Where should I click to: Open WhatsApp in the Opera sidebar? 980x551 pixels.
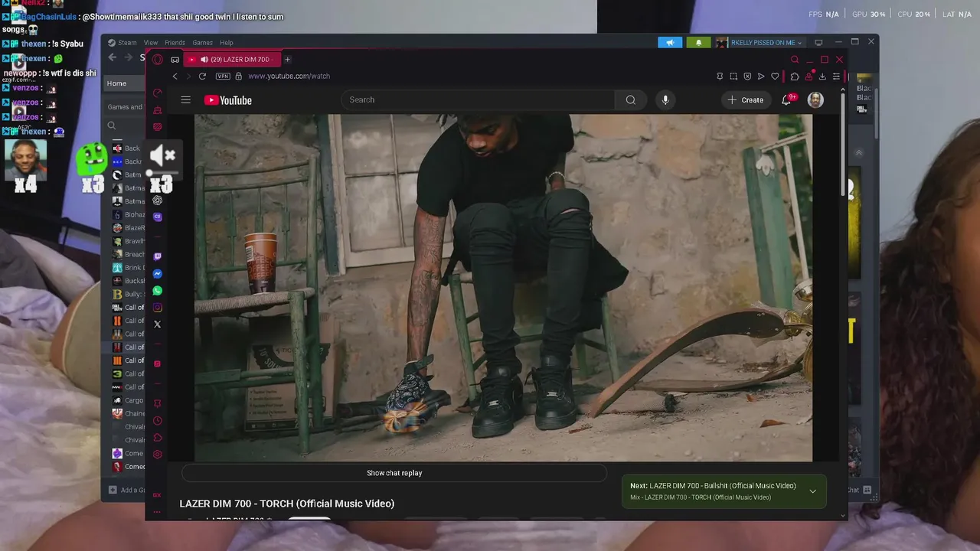(158, 291)
